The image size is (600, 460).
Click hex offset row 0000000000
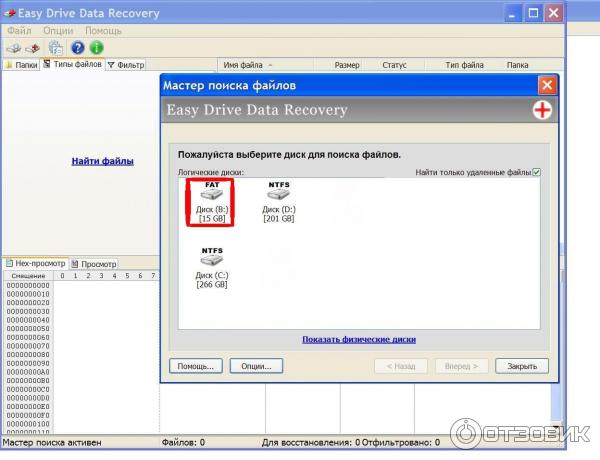(x=28, y=285)
